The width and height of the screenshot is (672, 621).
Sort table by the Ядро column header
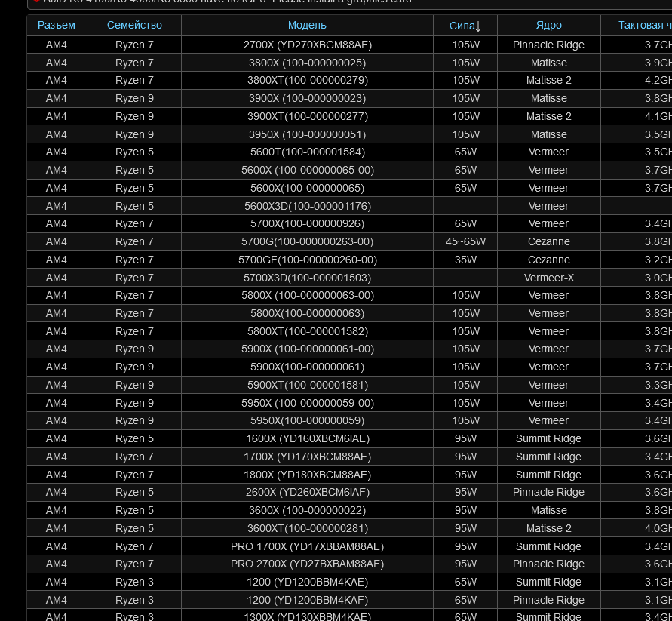(x=548, y=26)
